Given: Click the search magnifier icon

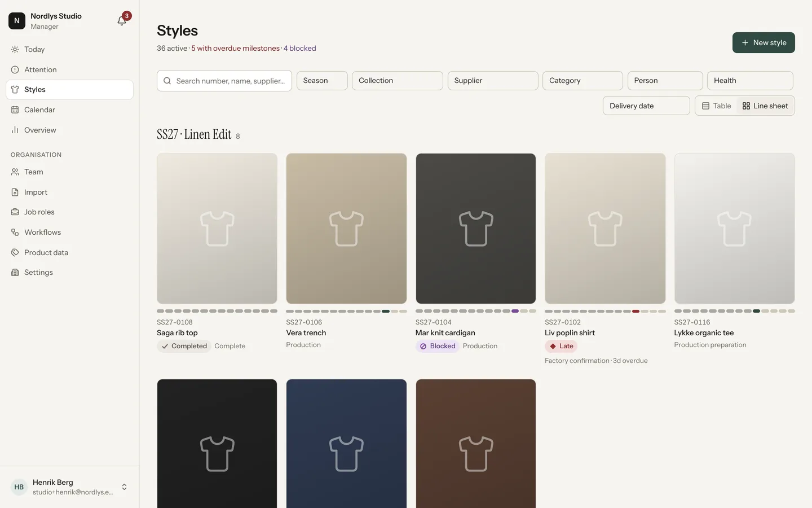Looking at the screenshot, I should coord(167,81).
